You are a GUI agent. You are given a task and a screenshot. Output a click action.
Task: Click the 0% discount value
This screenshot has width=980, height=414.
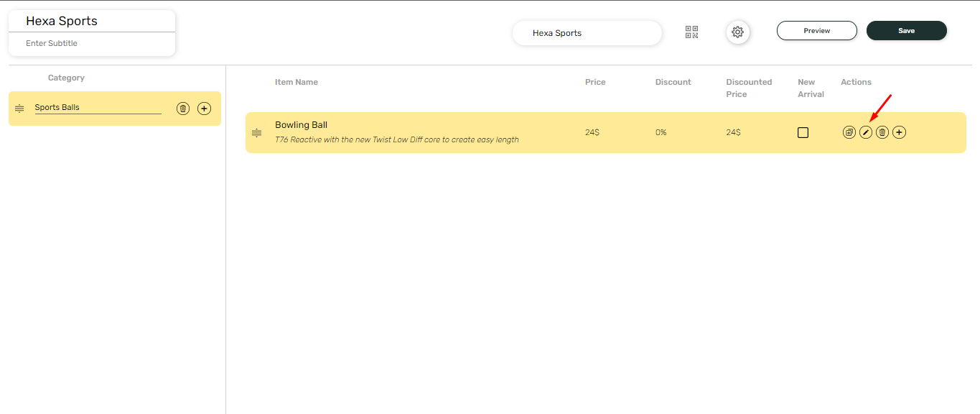tap(661, 133)
